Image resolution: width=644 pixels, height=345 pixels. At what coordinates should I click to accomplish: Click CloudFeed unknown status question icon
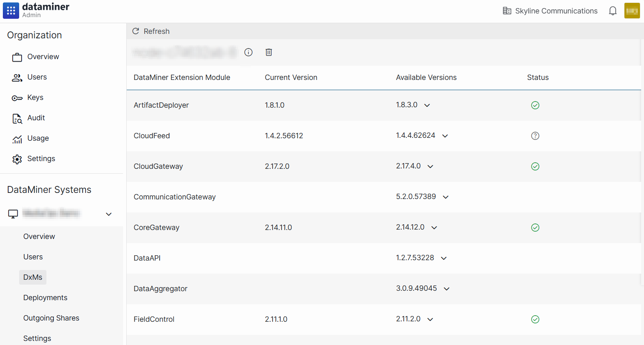click(x=535, y=136)
